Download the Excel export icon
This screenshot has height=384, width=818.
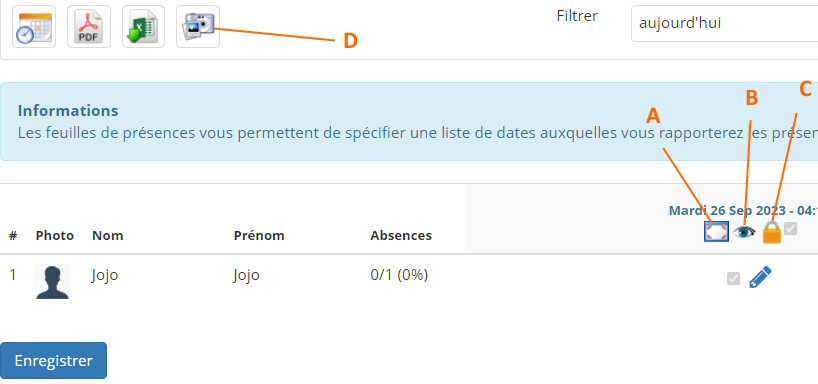click(143, 27)
